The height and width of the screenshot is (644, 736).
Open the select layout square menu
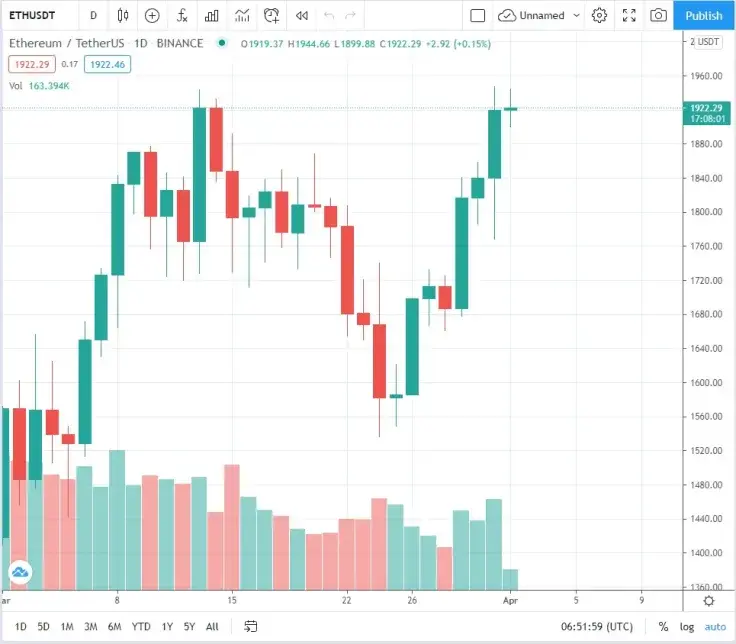[x=477, y=15]
